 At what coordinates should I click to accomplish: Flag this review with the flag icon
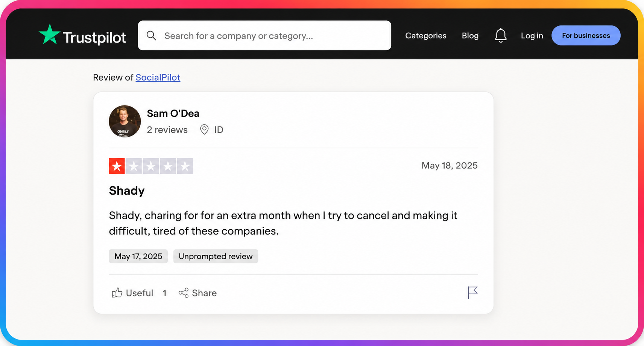[x=472, y=293]
